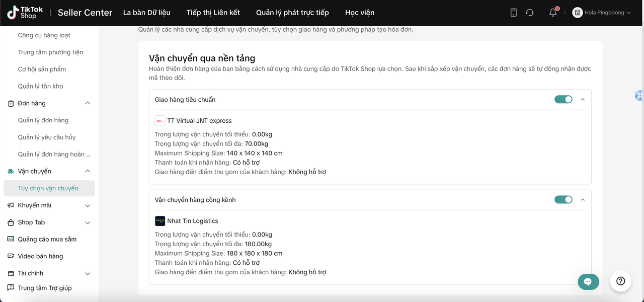Image resolution: width=644 pixels, height=302 pixels.
Task: Click the Nhat Tin Logistics logo
Action: 160,221
